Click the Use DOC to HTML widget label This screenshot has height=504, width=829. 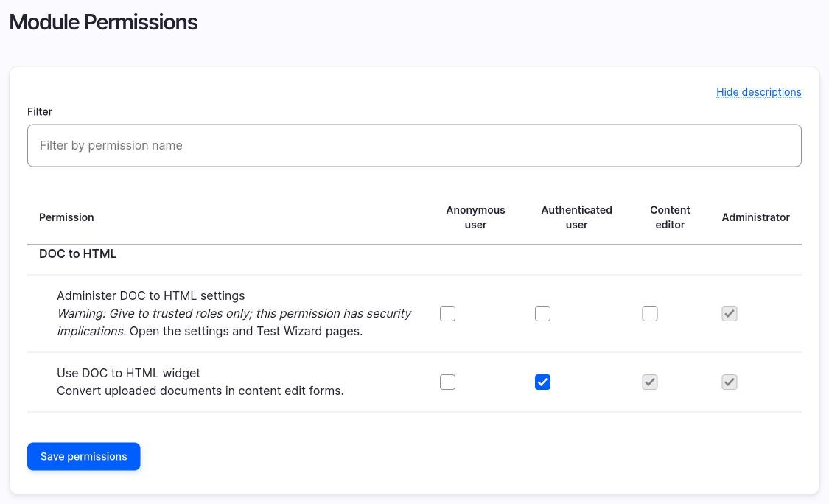[128, 373]
